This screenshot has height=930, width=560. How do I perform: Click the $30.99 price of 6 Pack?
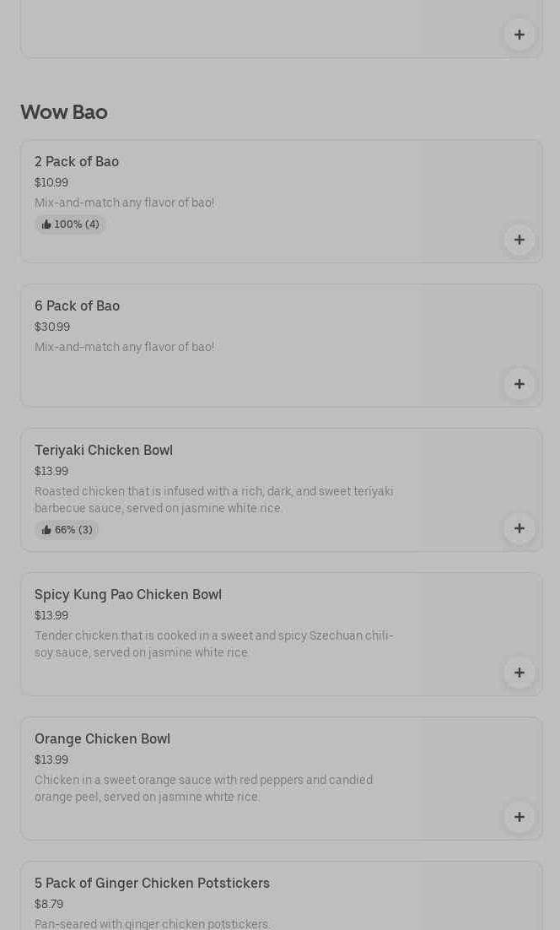point(52,327)
